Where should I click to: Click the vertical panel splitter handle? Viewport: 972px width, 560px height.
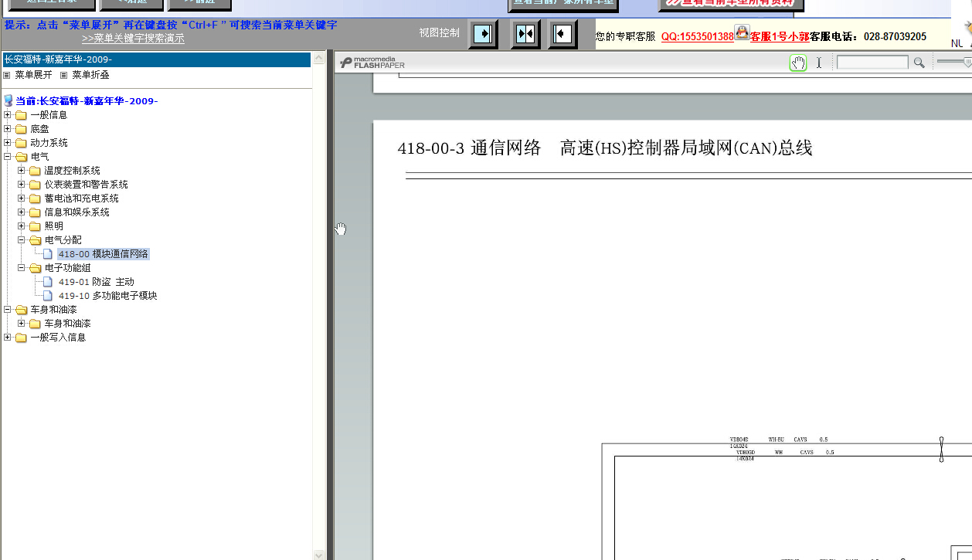click(x=330, y=305)
